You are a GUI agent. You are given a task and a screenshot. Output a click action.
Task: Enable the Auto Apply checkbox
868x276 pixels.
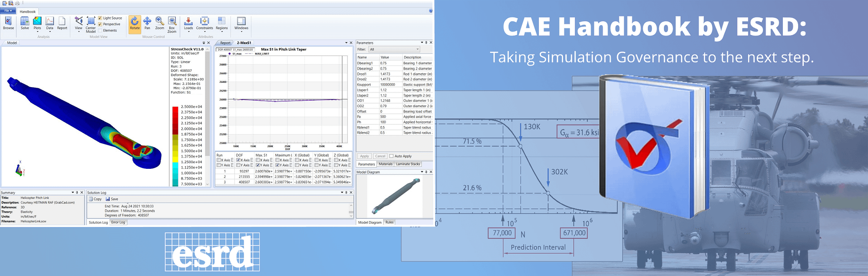coord(391,156)
